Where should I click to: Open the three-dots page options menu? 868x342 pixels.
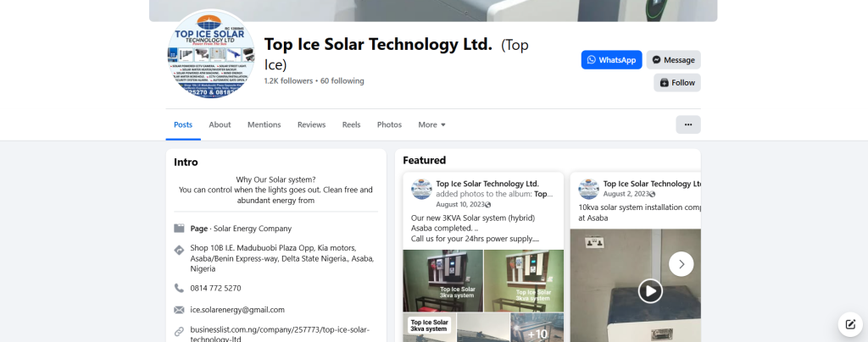[x=687, y=124]
